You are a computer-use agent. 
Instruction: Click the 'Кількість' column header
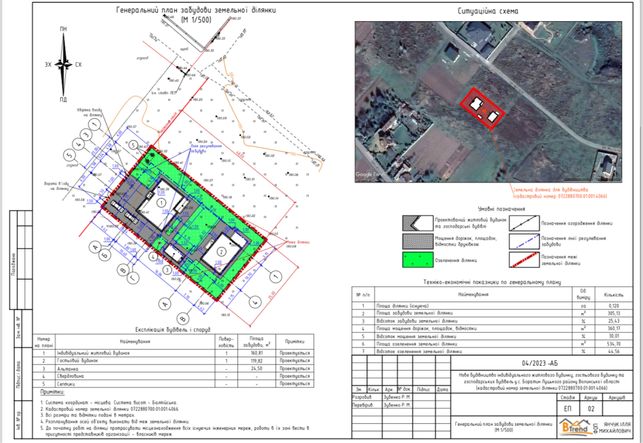613,295
